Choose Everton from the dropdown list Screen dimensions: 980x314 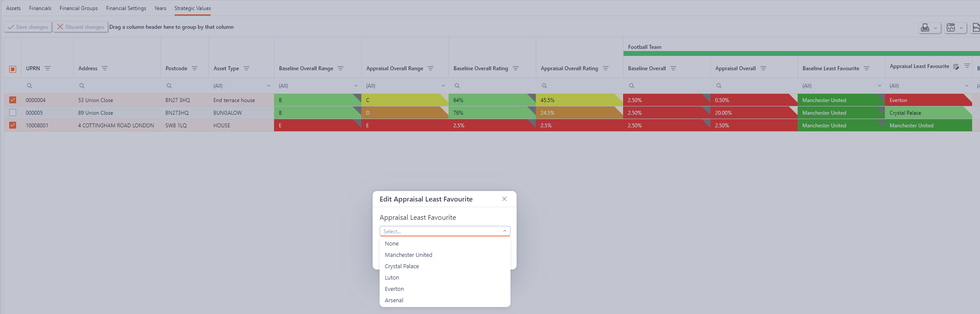[x=445, y=289]
